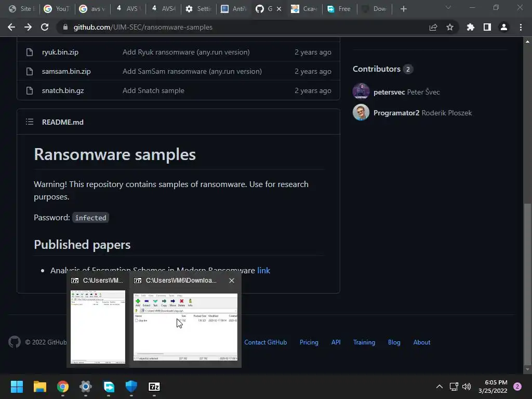Open the Contact GitHub footer link

coord(265,342)
